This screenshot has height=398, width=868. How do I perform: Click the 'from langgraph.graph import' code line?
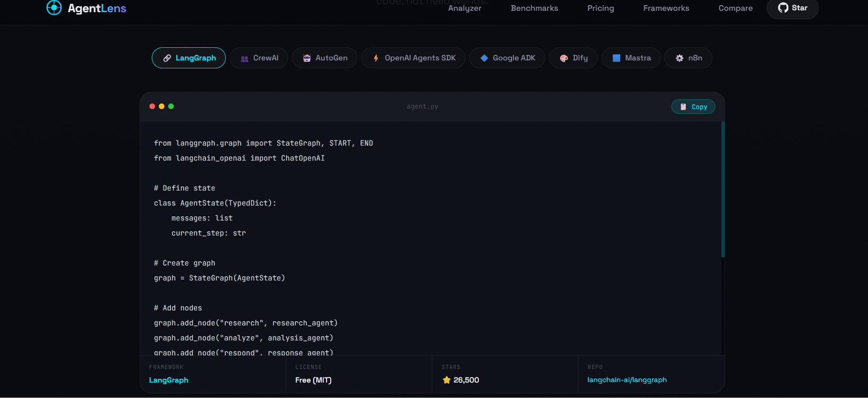(x=263, y=143)
